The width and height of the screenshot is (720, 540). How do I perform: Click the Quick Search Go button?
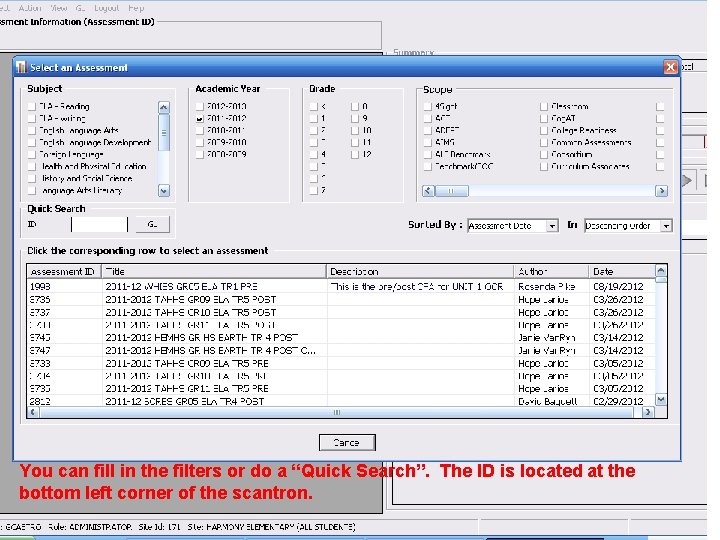(152, 224)
